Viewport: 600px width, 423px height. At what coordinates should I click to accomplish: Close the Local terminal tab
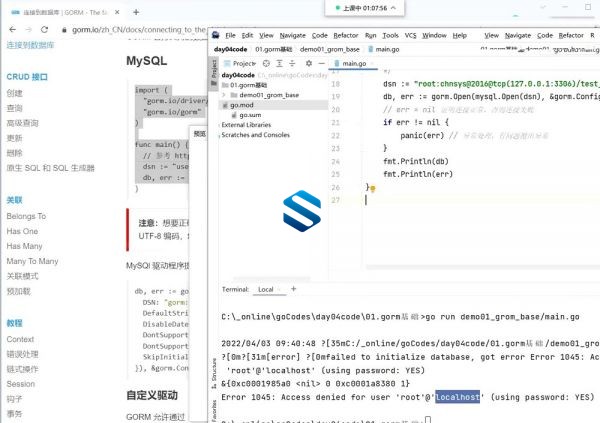280,289
